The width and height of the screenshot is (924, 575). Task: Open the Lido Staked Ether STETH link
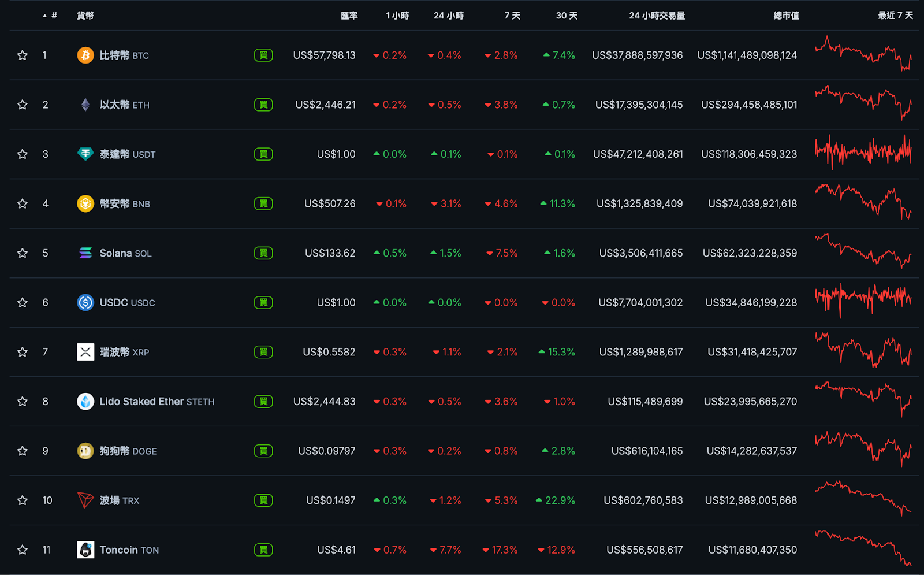pos(157,401)
